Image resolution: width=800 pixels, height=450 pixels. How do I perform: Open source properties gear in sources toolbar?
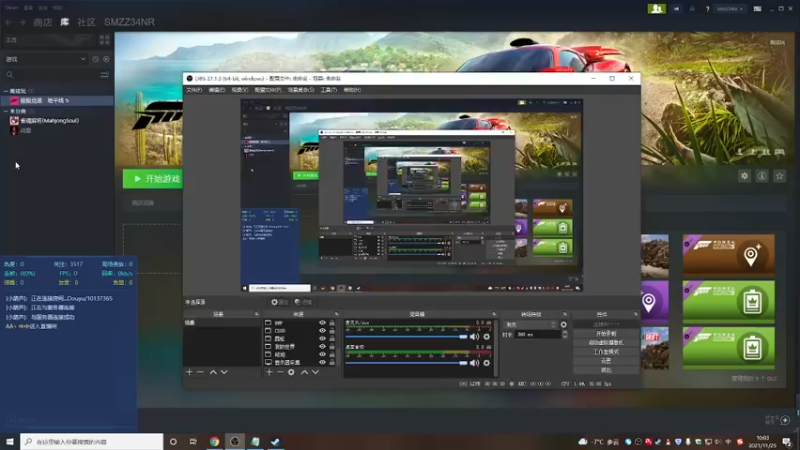coord(291,372)
